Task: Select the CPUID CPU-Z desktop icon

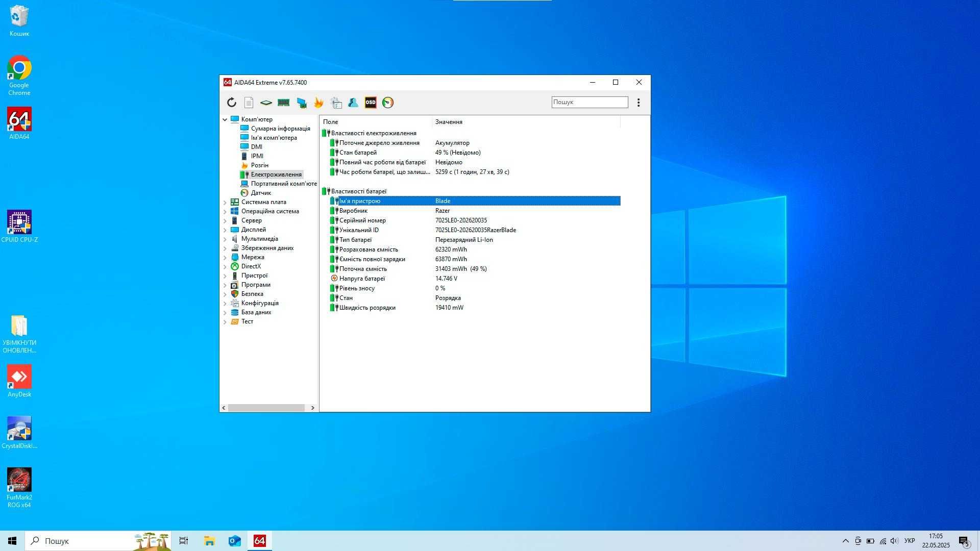Action: (19, 226)
